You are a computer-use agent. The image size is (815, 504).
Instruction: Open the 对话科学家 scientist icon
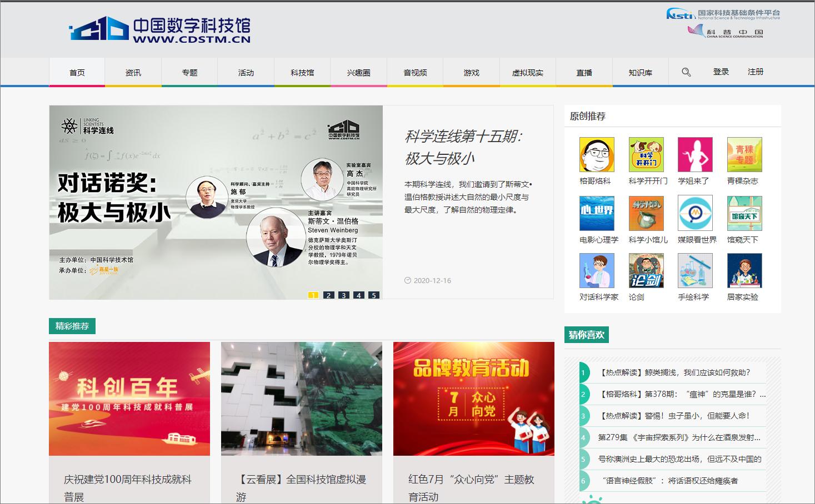[597, 271]
